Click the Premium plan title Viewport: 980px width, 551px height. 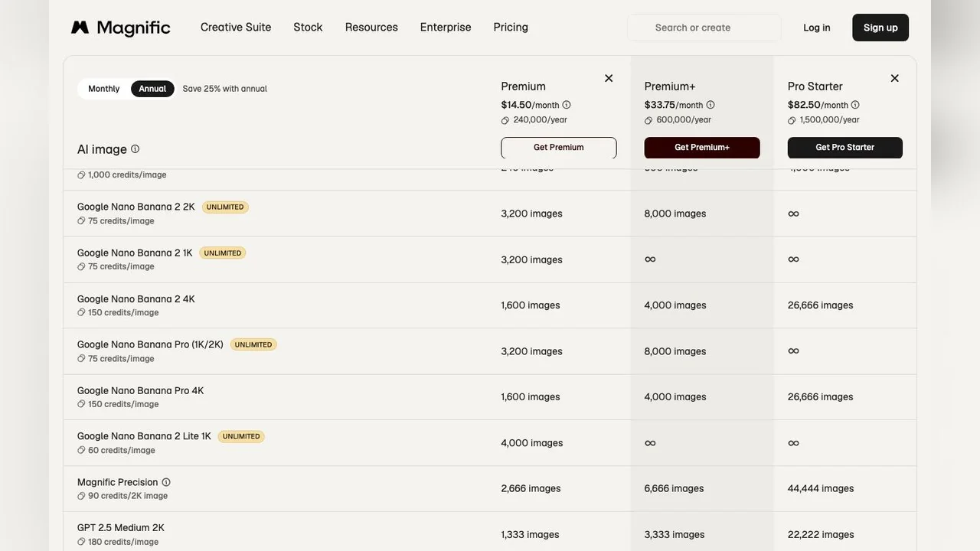coord(524,86)
